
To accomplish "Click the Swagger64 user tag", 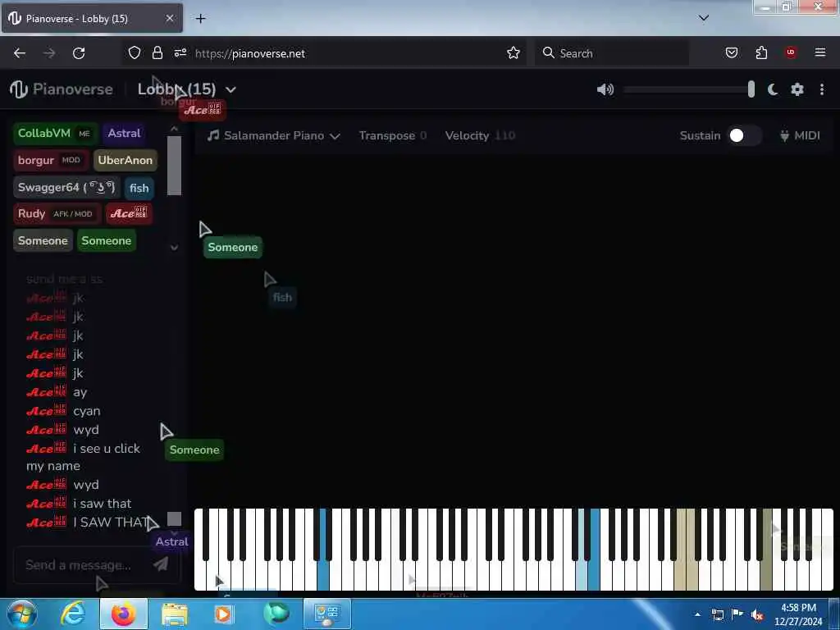I will (66, 188).
